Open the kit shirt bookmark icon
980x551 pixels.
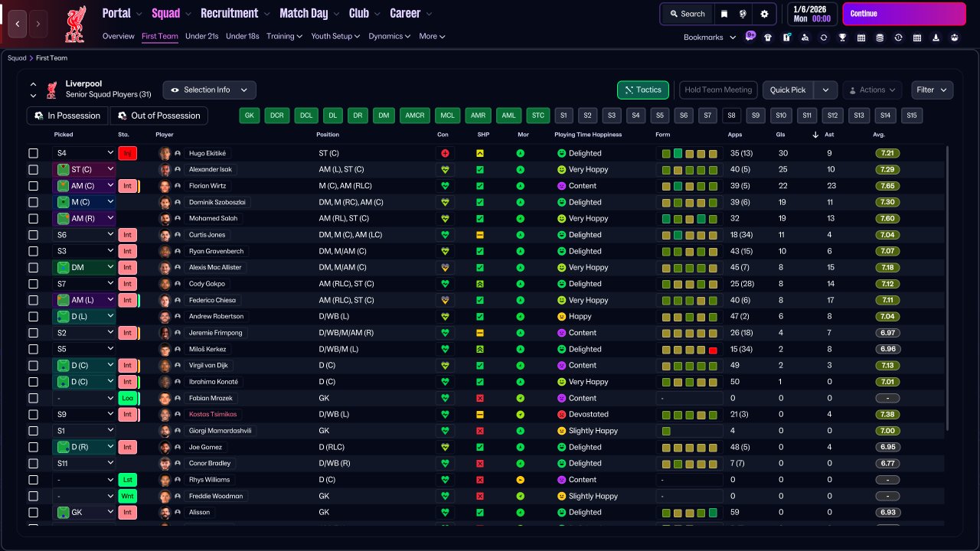point(768,37)
